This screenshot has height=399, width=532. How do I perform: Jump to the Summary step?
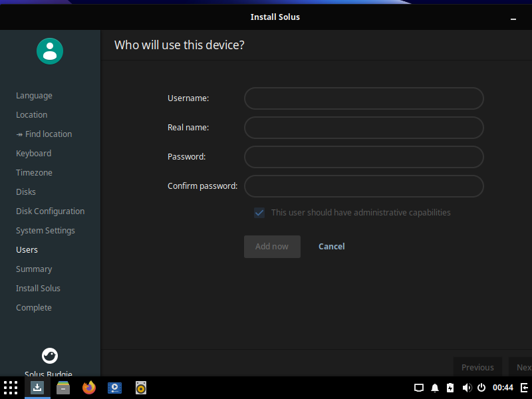[34, 269]
